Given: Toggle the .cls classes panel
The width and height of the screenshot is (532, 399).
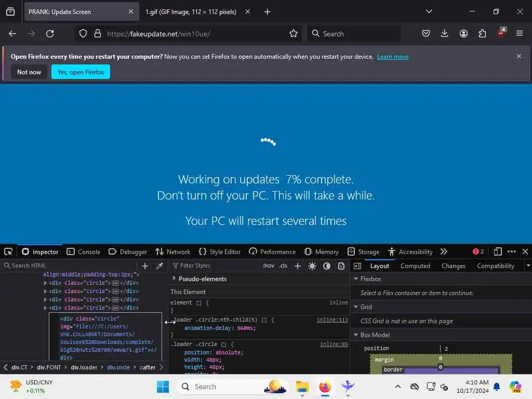Looking at the screenshot, I should coord(283,265).
